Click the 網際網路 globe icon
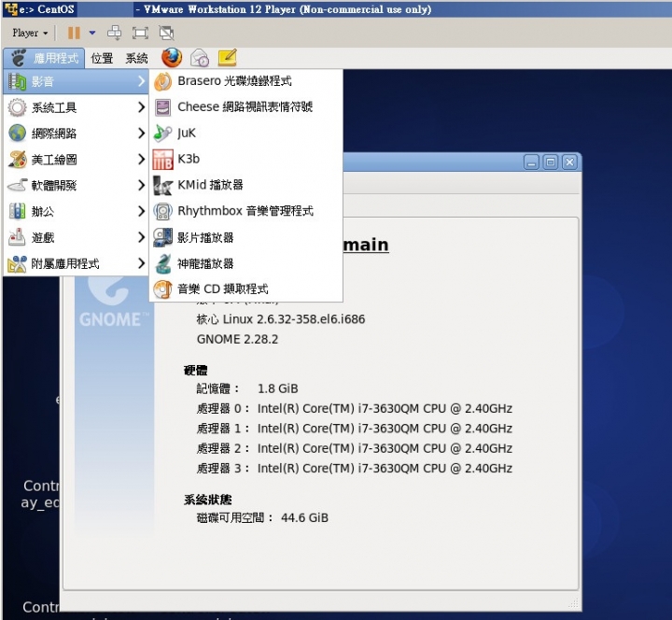Viewport: 672px width, 620px height. pyautogui.click(x=17, y=134)
